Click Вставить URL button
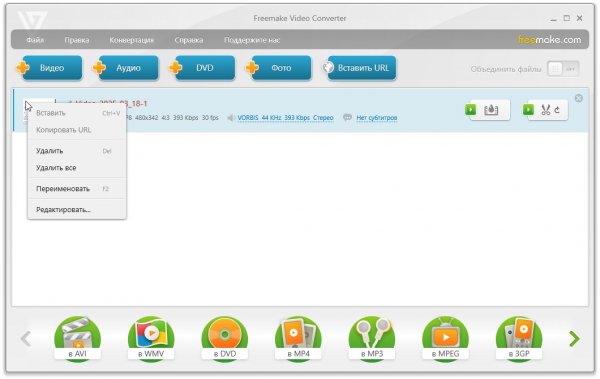Screen dimensions: 600x379 click(x=362, y=68)
